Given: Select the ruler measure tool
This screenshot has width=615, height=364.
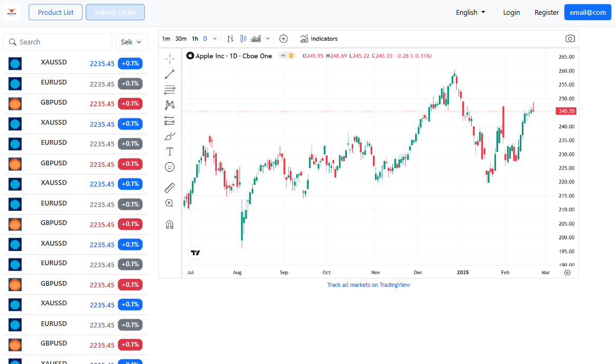Looking at the screenshot, I should click(169, 188).
